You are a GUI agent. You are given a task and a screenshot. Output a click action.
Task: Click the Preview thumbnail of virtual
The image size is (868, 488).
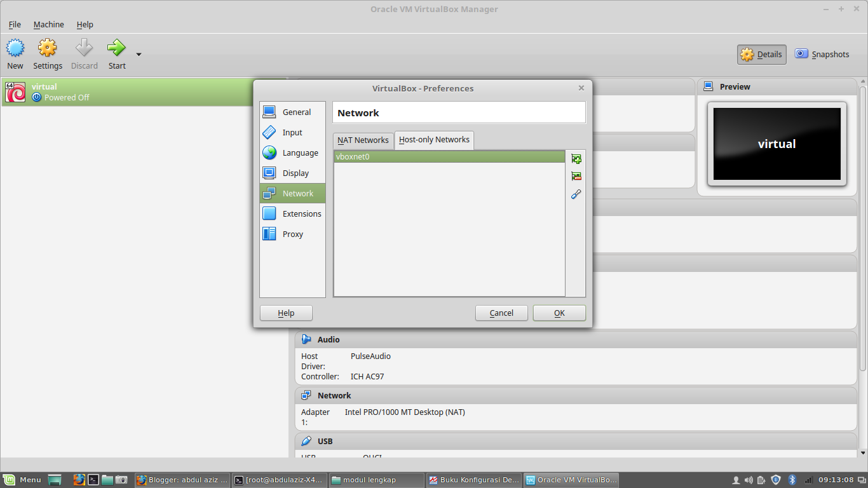tap(777, 144)
